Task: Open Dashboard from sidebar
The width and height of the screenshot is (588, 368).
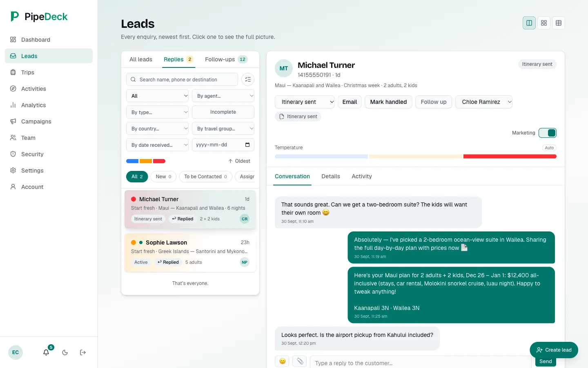Action: coord(49,40)
